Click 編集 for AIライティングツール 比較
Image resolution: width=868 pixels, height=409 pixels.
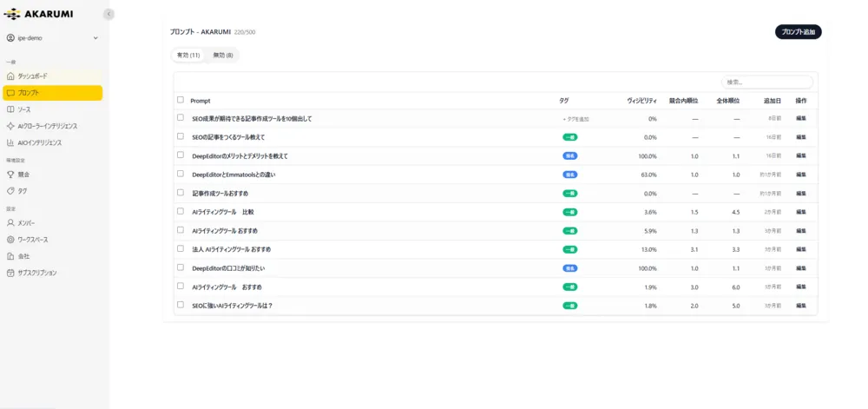[x=801, y=212]
